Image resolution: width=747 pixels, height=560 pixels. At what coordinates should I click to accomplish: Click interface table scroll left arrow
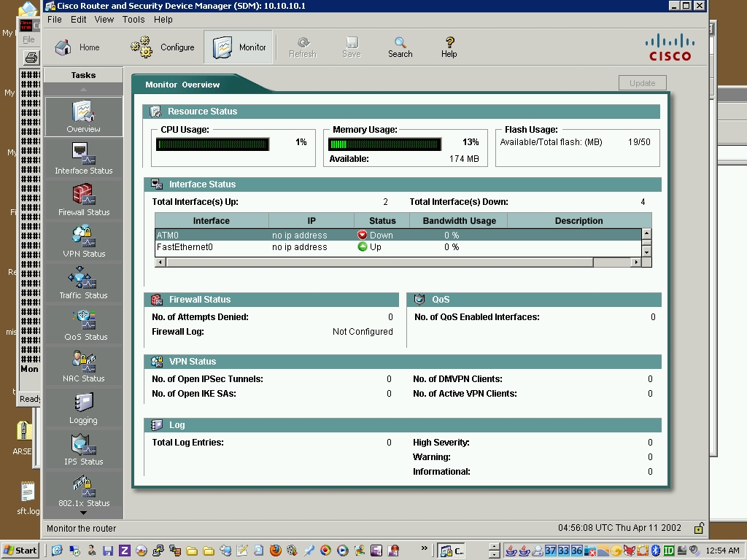pos(160,262)
